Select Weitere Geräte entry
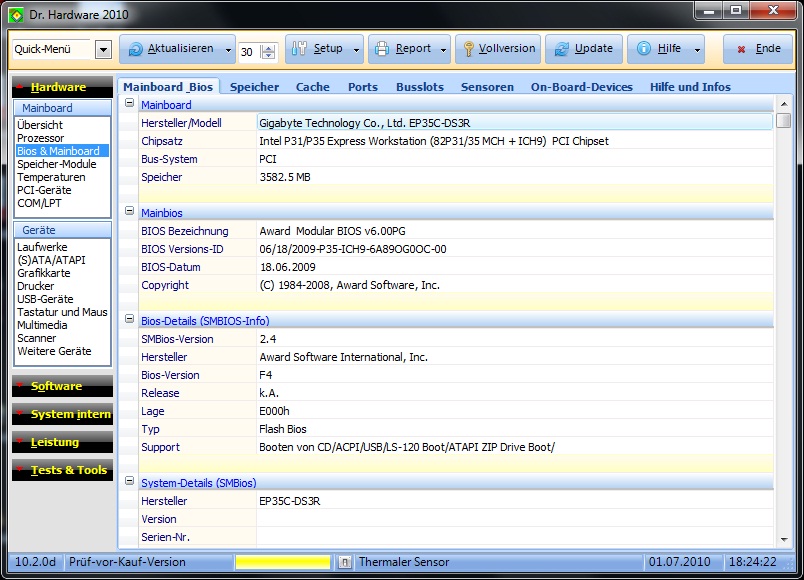804x580 pixels. coord(54,351)
